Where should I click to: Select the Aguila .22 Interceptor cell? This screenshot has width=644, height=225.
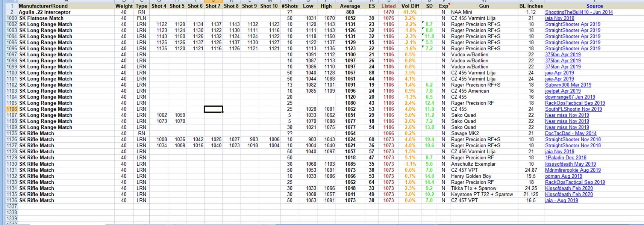[x=66, y=12]
